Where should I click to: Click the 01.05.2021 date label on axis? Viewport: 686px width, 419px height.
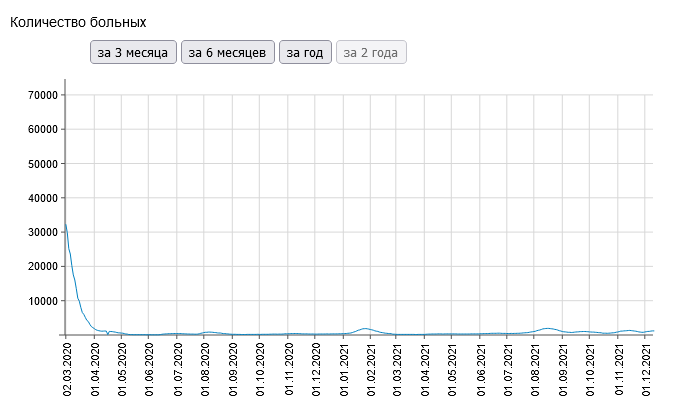[453, 370]
